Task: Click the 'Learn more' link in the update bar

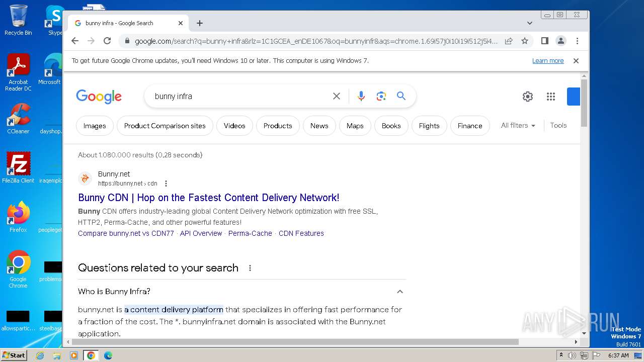Action: pyautogui.click(x=548, y=61)
